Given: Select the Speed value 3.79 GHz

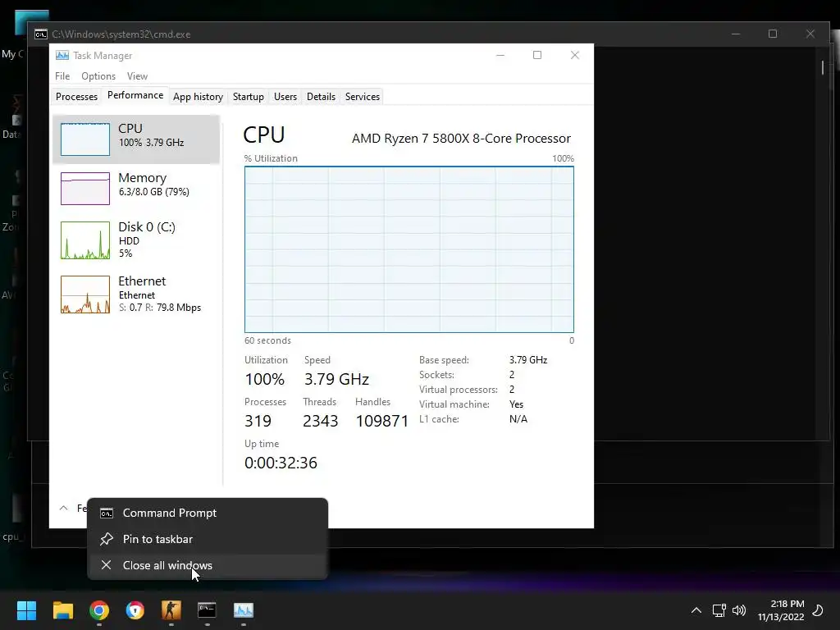Looking at the screenshot, I should coord(336,379).
